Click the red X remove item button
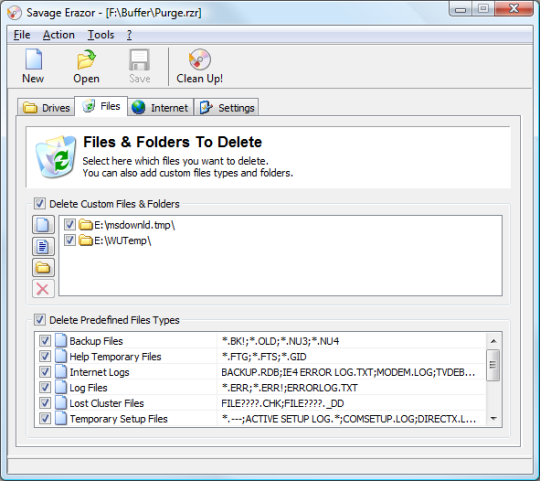 43,289
